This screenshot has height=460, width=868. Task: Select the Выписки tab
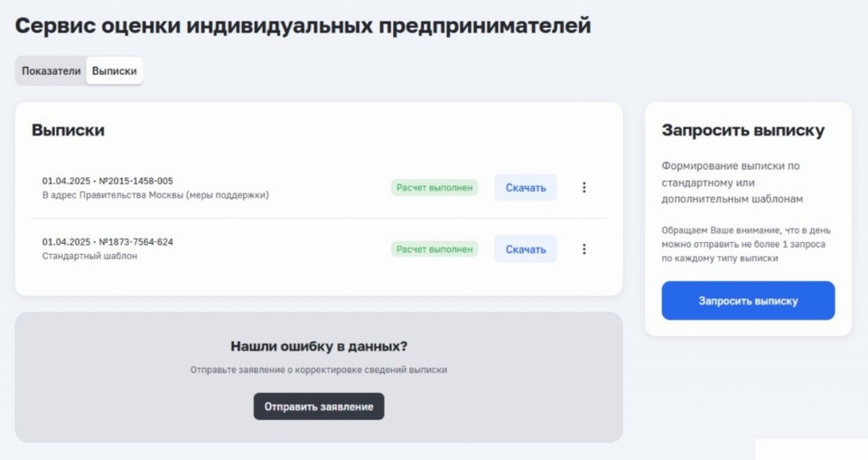115,71
